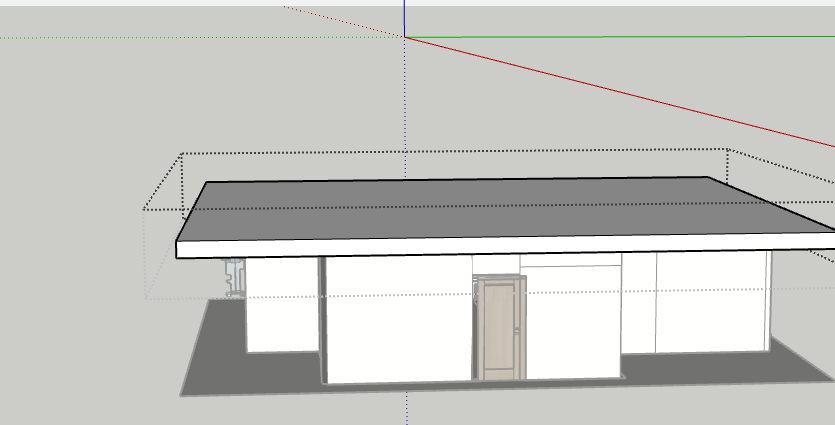Select the small gray component under the roof's left corner
Image resolution: width=835 pixels, height=425 pixels.
click(235, 276)
